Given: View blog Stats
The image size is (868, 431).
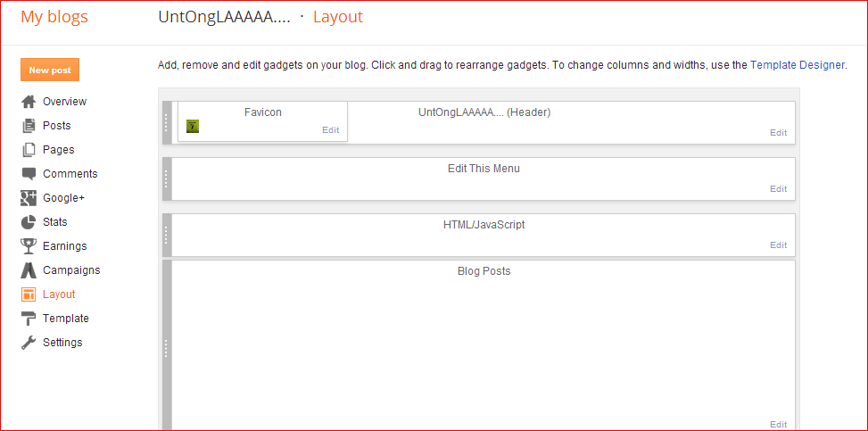Looking at the screenshot, I should coord(56,222).
